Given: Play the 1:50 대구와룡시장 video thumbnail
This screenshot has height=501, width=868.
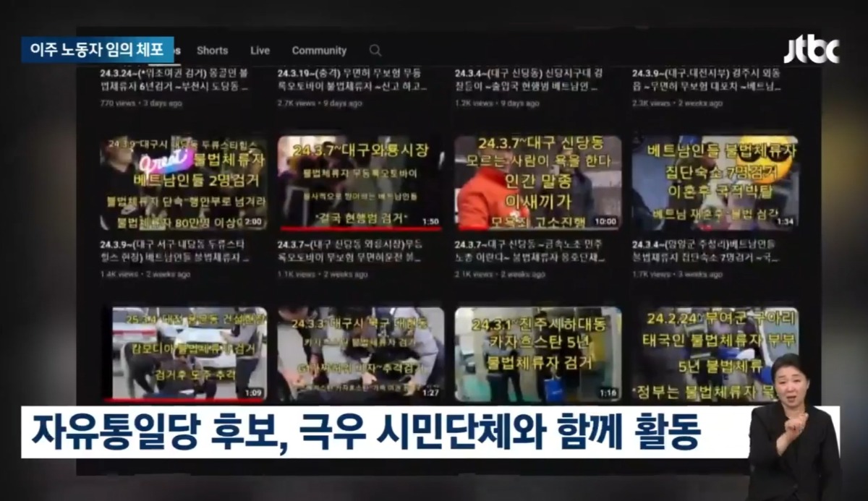Looking at the screenshot, I should tap(359, 182).
